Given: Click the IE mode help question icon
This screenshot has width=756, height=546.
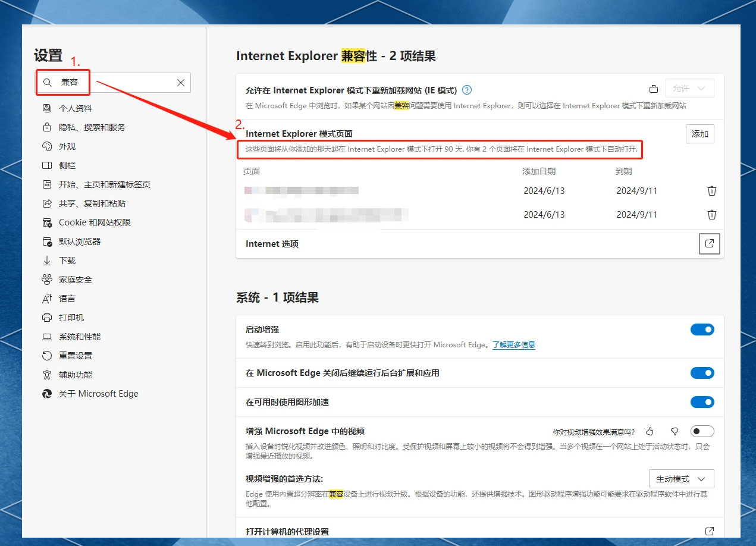Looking at the screenshot, I should pyautogui.click(x=467, y=90).
